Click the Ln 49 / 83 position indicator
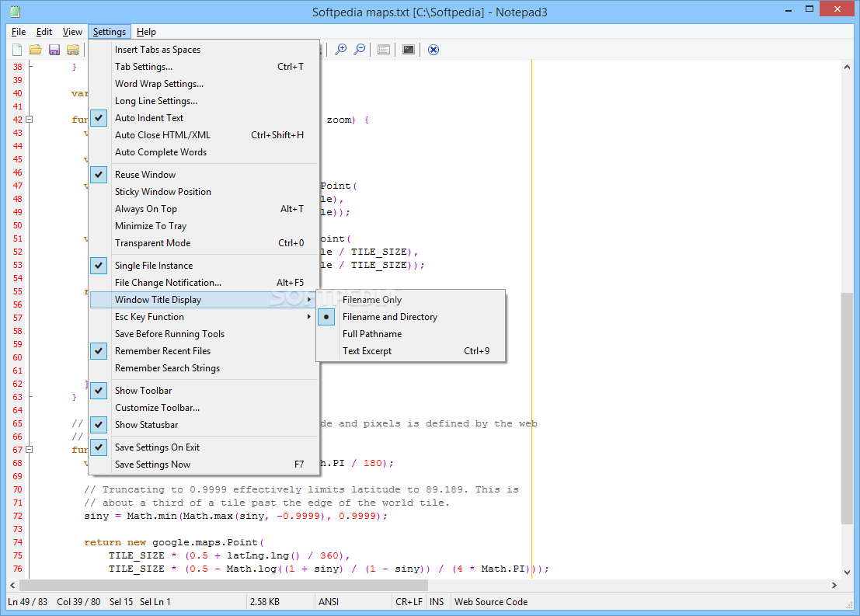Screen dimensions: 860x616 (x=26, y=602)
